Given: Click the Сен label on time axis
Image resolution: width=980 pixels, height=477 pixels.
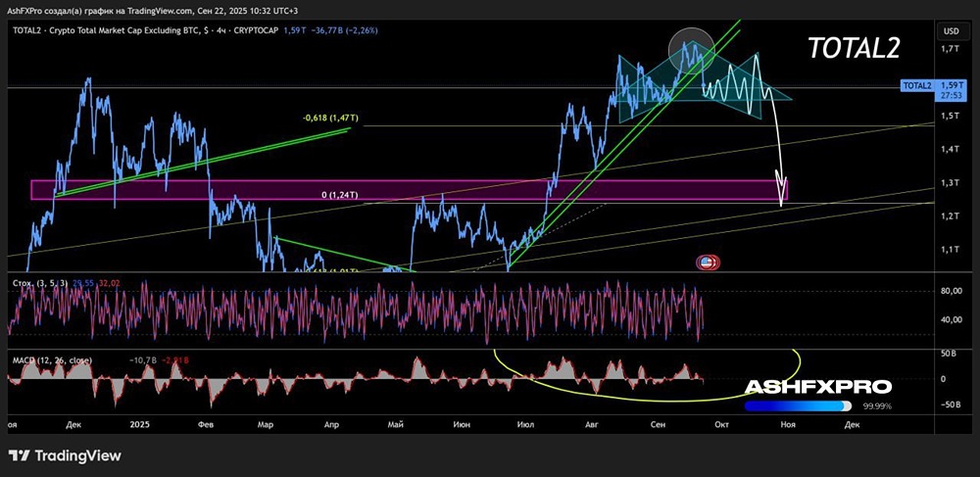Looking at the screenshot, I should click(659, 424).
